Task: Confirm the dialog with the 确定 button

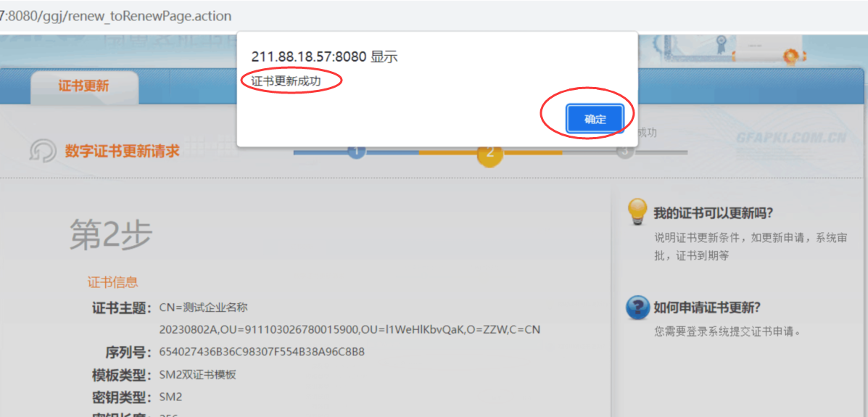Action: [595, 118]
